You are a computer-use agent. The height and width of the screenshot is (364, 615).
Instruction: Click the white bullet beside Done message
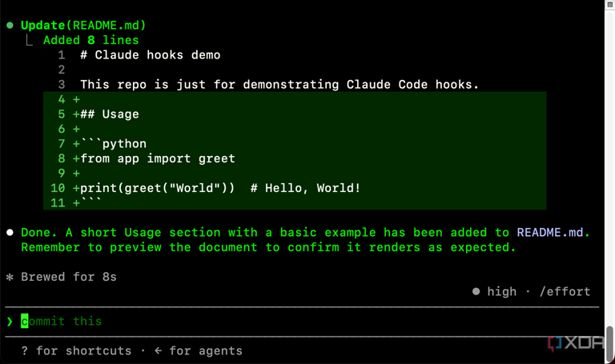10,233
